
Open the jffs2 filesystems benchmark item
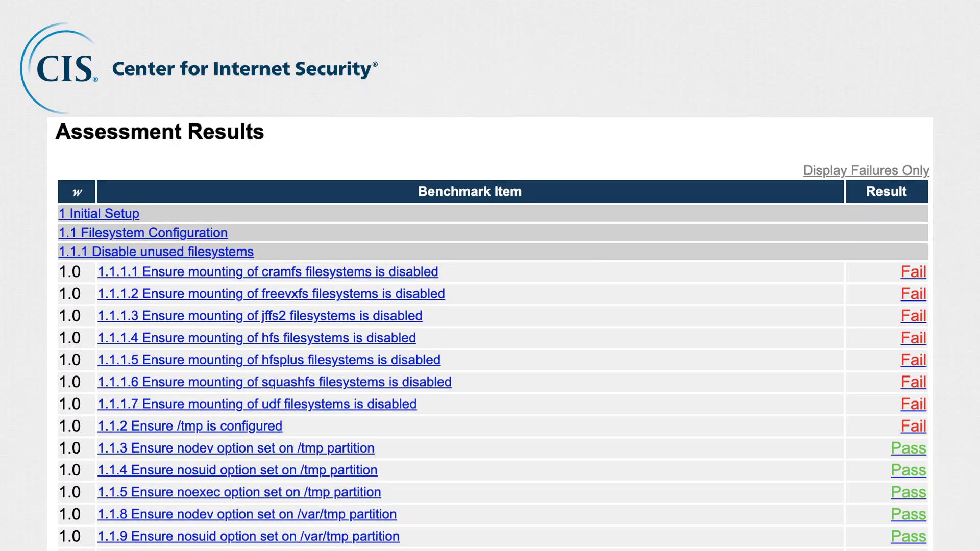pos(260,316)
